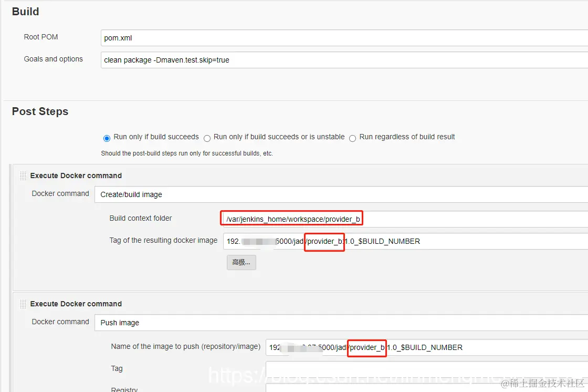This screenshot has height=392, width=588.
Task: Click Tag of the resulting docker image field
Action: click(x=405, y=241)
